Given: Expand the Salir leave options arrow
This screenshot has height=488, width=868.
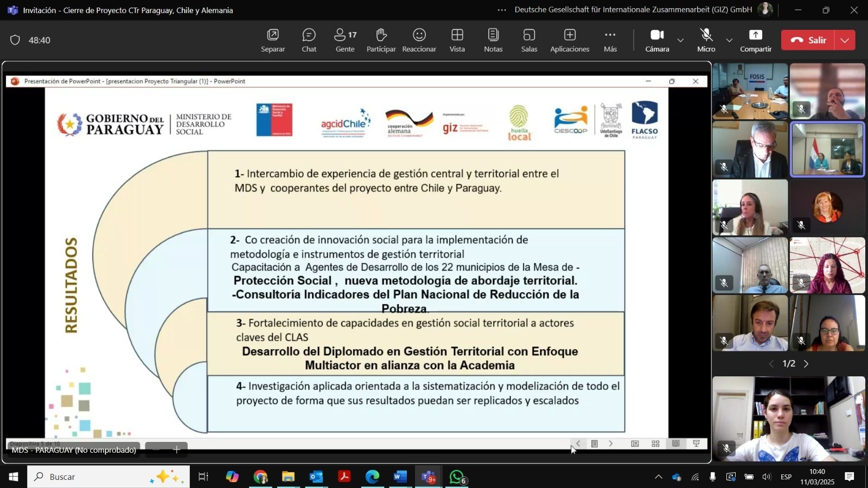Looking at the screenshot, I should click(845, 40).
